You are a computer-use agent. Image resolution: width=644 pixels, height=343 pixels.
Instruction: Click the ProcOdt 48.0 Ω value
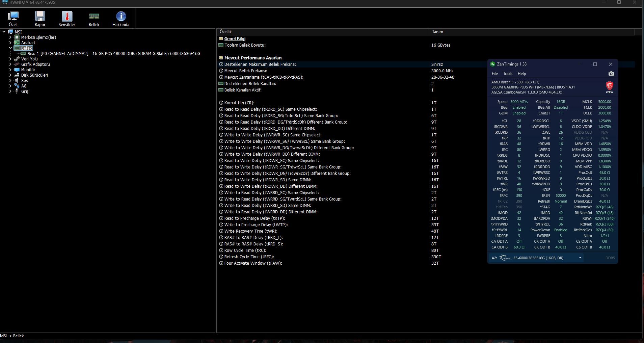(x=605, y=173)
